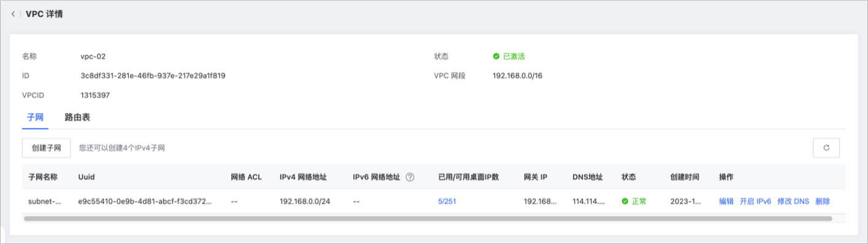The width and height of the screenshot is (868, 244).
Task: Refresh the subnet list
Action: coord(826,148)
